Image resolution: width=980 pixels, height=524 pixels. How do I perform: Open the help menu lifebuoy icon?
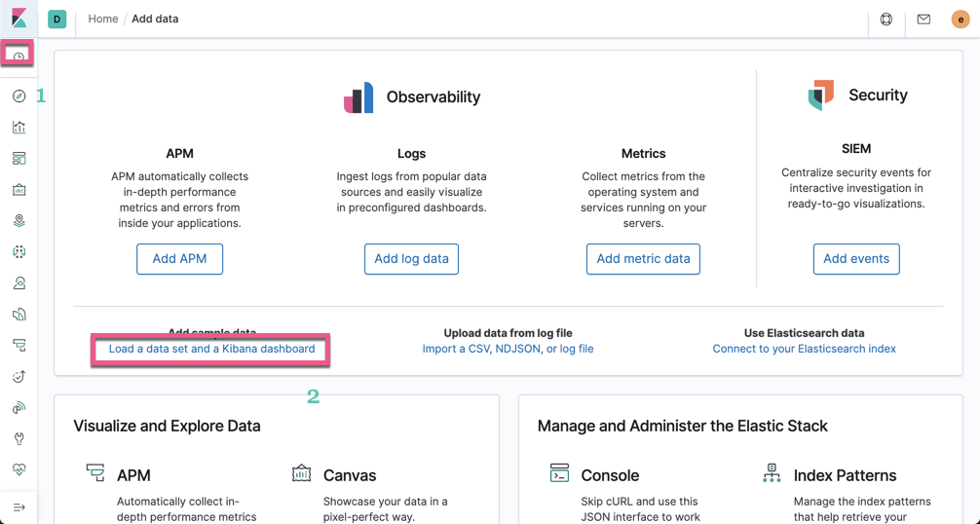coord(886,19)
